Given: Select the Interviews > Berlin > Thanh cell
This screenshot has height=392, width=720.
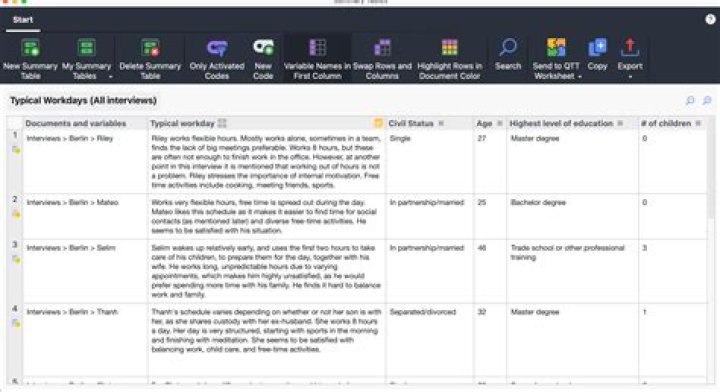Looking at the screenshot, I should tap(85, 340).
